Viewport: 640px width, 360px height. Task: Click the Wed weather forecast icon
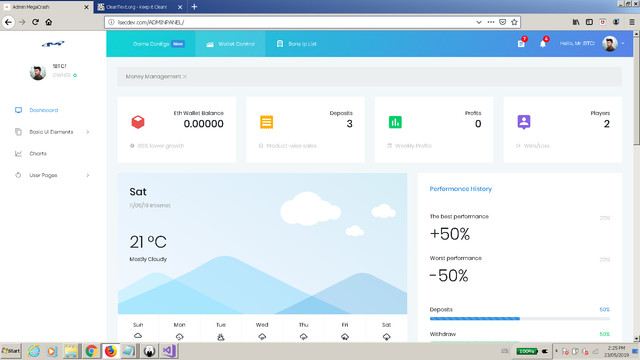262,336
